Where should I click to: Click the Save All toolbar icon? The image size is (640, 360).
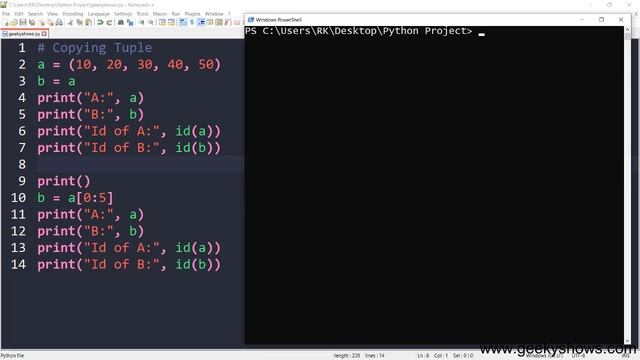point(32,22)
